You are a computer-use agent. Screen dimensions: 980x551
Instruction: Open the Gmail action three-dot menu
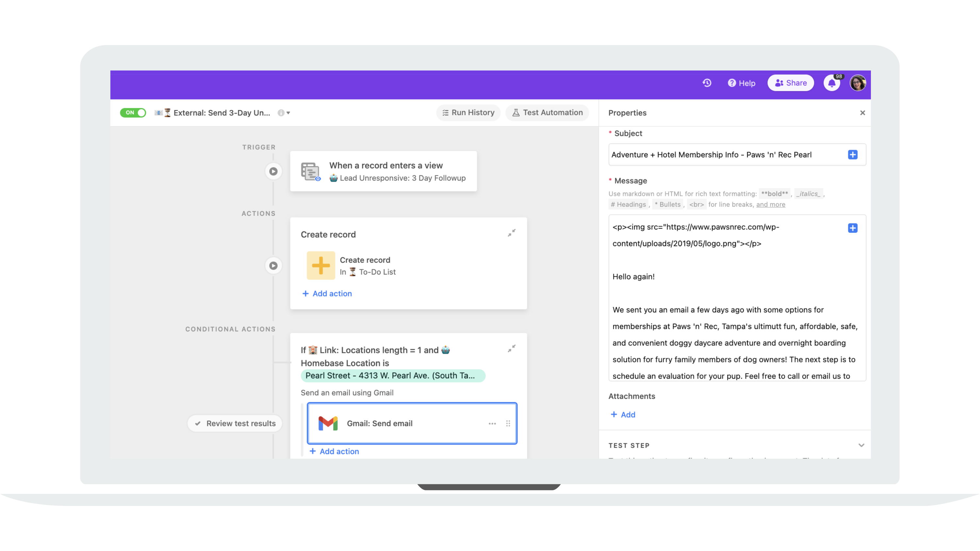[x=492, y=424]
